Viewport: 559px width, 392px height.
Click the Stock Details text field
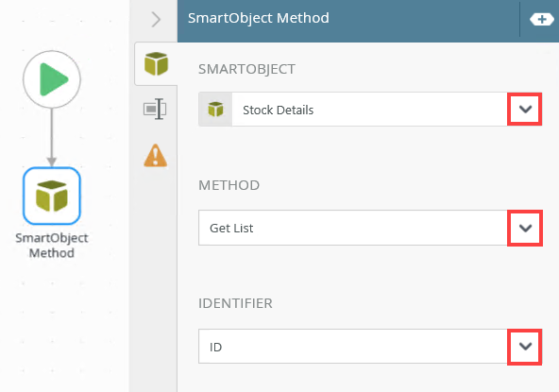369,110
